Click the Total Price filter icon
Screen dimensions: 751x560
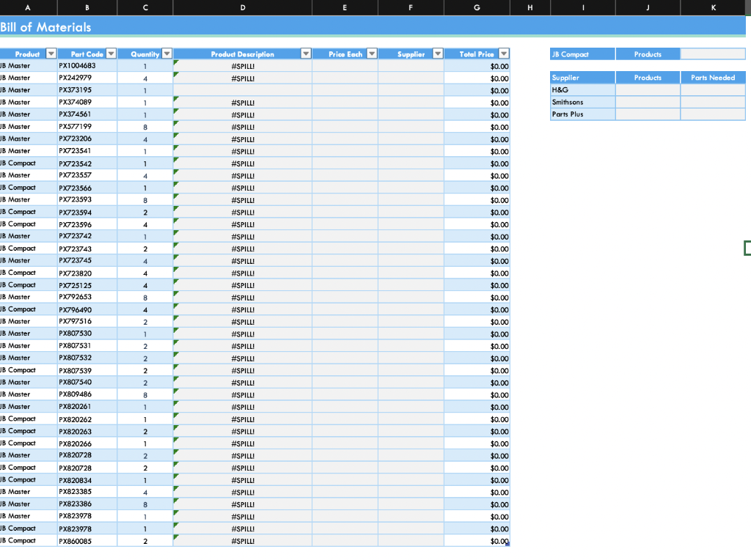point(503,53)
